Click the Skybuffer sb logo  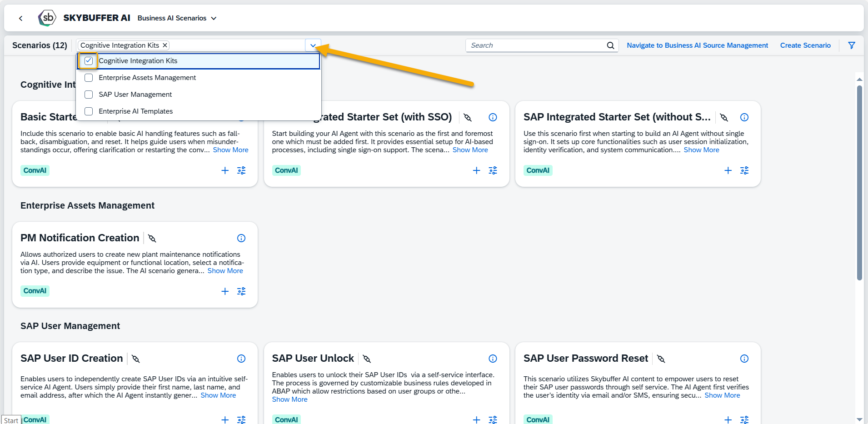47,18
